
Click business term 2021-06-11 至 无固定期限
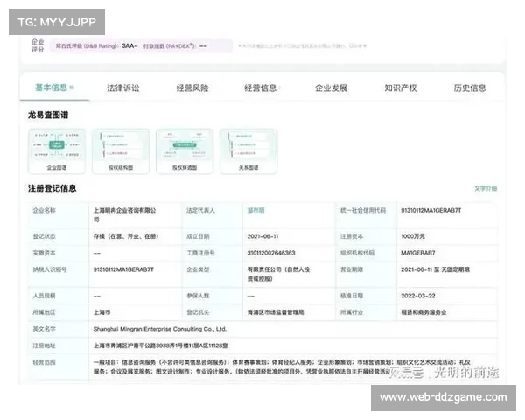(x=435, y=269)
